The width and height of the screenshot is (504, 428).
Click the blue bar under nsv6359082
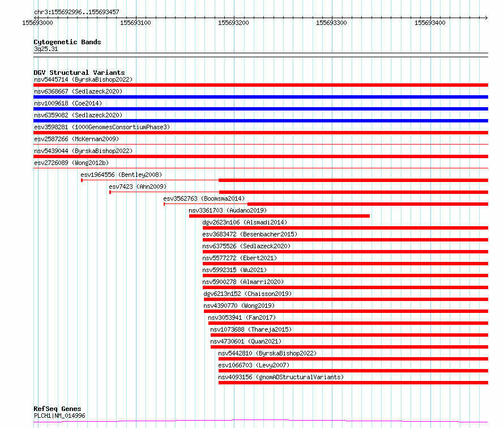click(x=260, y=121)
